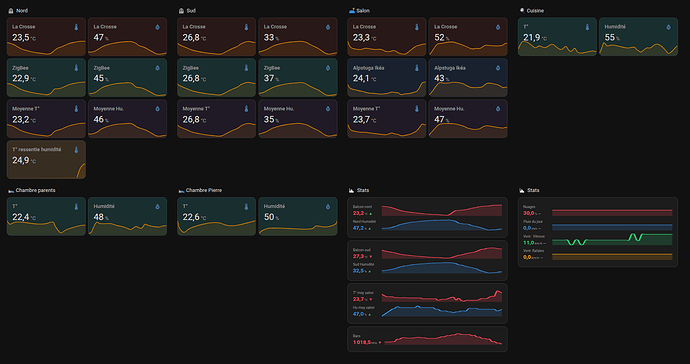690x364 pixels.
Task: Click the Baro 1 018,5 pressure value
Action: [362, 342]
